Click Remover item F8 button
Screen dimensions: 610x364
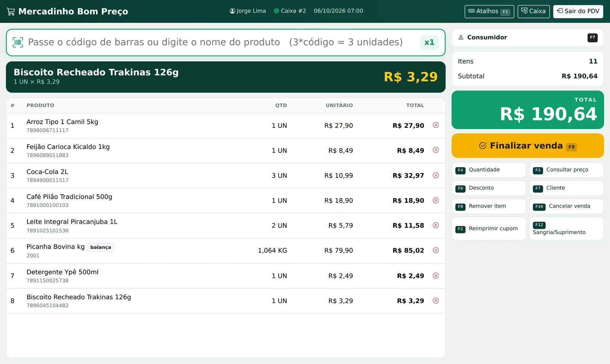tap(489, 206)
